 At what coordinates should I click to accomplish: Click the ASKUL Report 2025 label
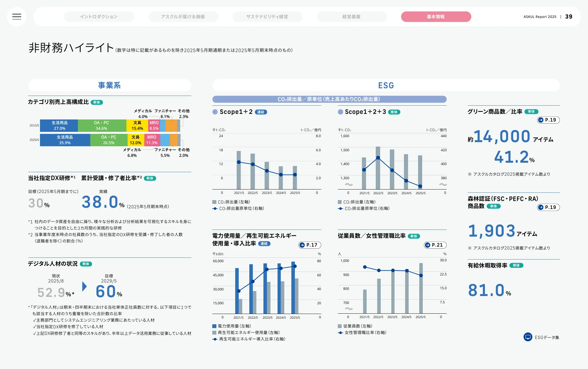(x=540, y=17)
